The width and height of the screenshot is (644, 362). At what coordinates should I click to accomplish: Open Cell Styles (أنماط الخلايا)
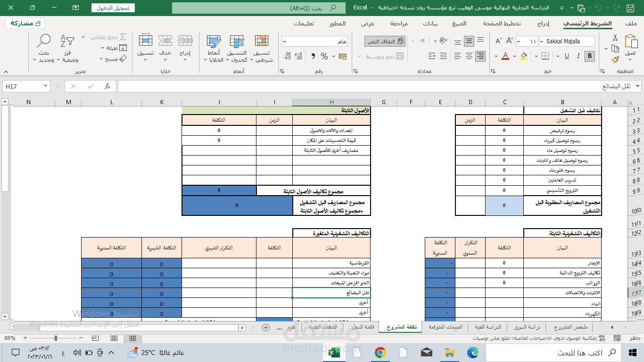tap(215, 49)
